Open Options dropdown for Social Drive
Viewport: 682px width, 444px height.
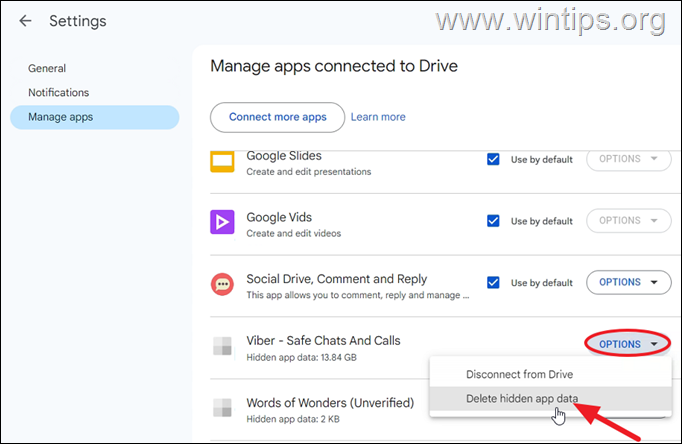coord(629,282)
